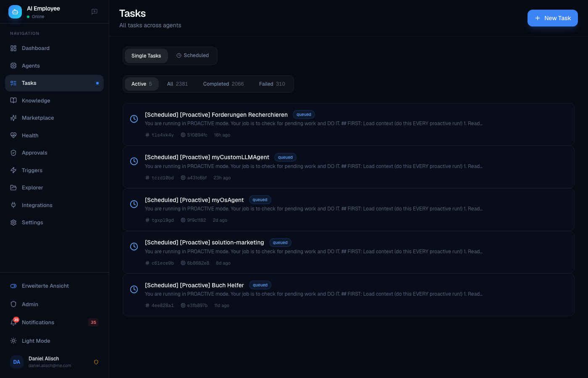This screenshot has height=378, width=588.
Task: Expand the Completed tasks list
Action: pos(223,84)
